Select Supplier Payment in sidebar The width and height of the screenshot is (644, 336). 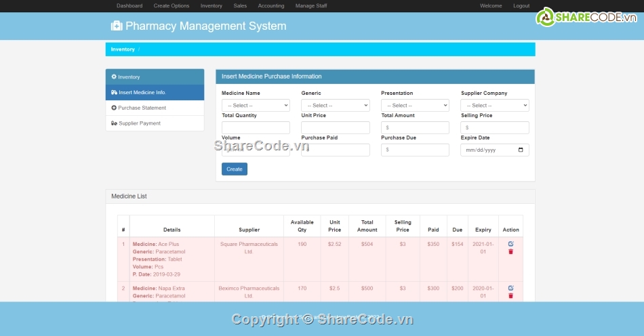tap(139, 123)
